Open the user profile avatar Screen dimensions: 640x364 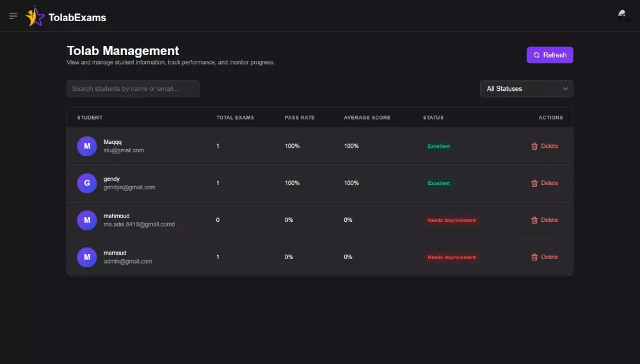click(x=623, y=16)
